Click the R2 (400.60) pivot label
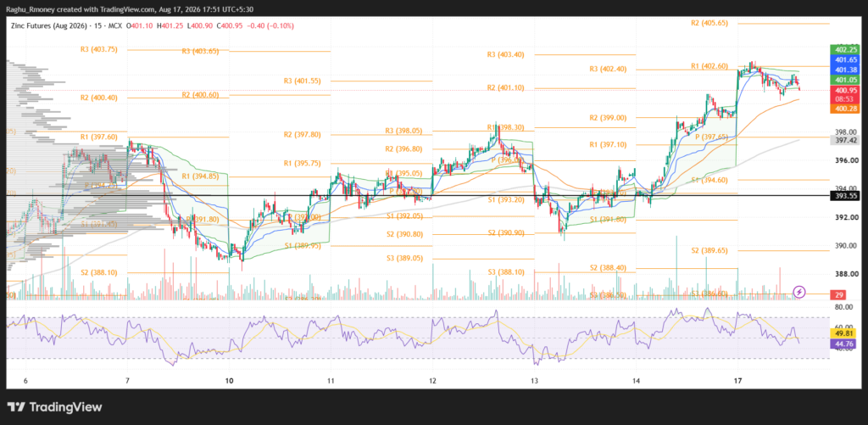This screenshot has width=868, height=425. 200,95
